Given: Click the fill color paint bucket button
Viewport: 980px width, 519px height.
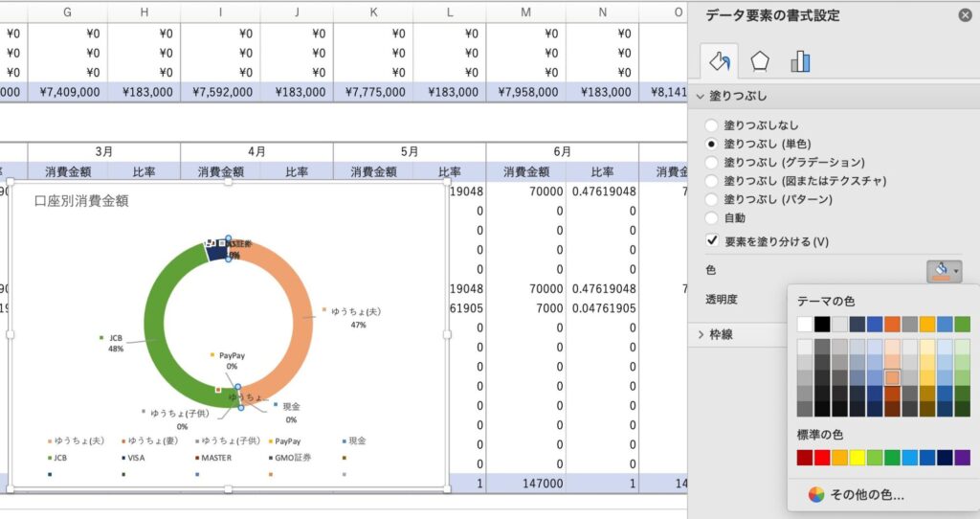Looking at the screenshot, I should [939, 271].
